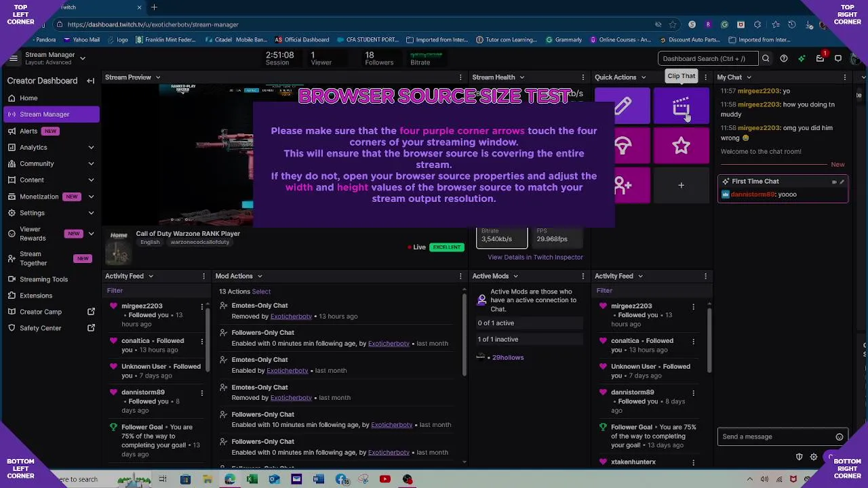
Task: Open the Quick Actions panel dropdown
Action: click(643, 77)
